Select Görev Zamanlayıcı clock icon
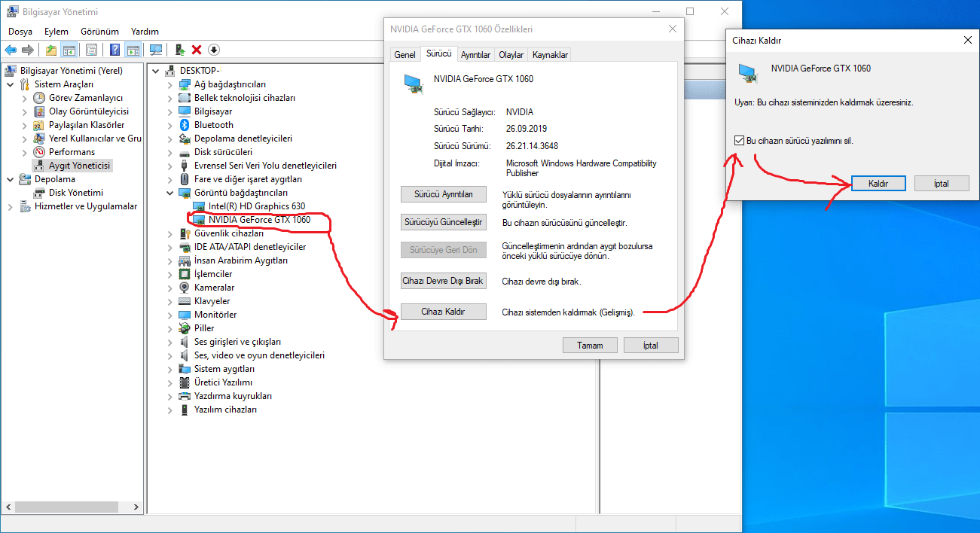The height and width of the screenshot is (533, 980). (x=39, y=98)
